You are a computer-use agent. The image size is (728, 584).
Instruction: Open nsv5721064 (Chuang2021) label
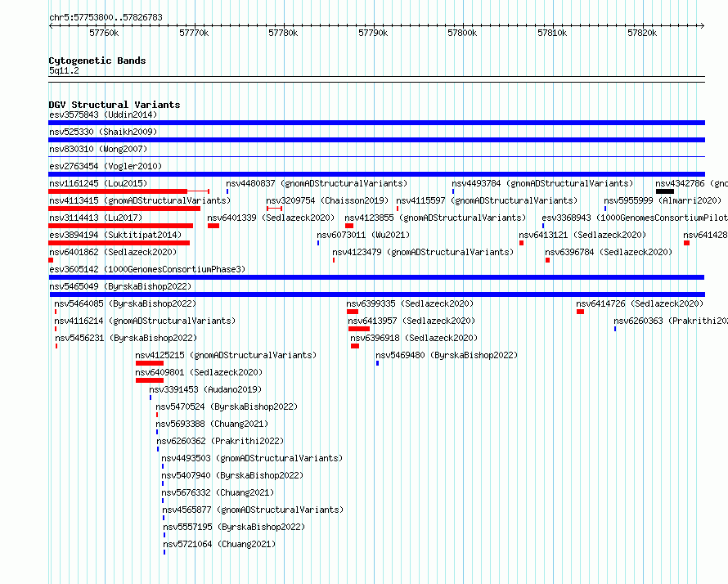coord(219,544)
